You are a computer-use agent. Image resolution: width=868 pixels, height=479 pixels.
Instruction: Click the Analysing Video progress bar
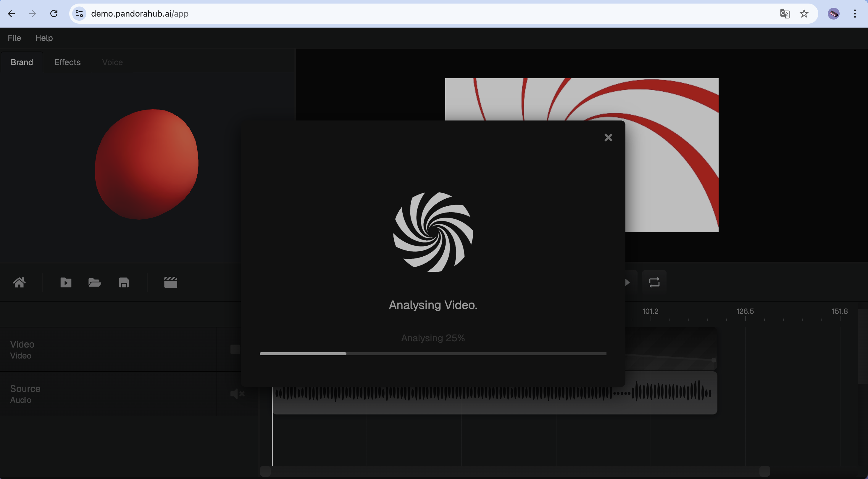point(433,353)
